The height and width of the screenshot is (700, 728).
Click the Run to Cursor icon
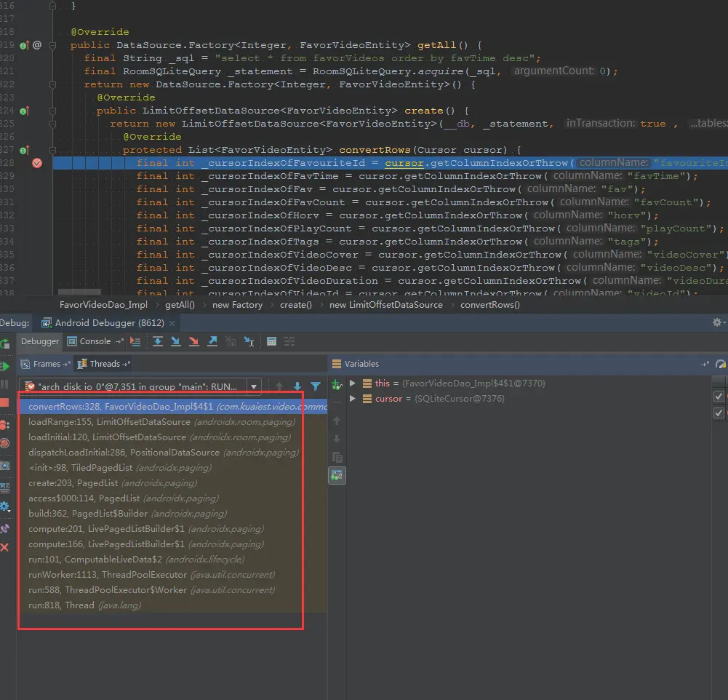pyautogui.click(x=249, y=341)
